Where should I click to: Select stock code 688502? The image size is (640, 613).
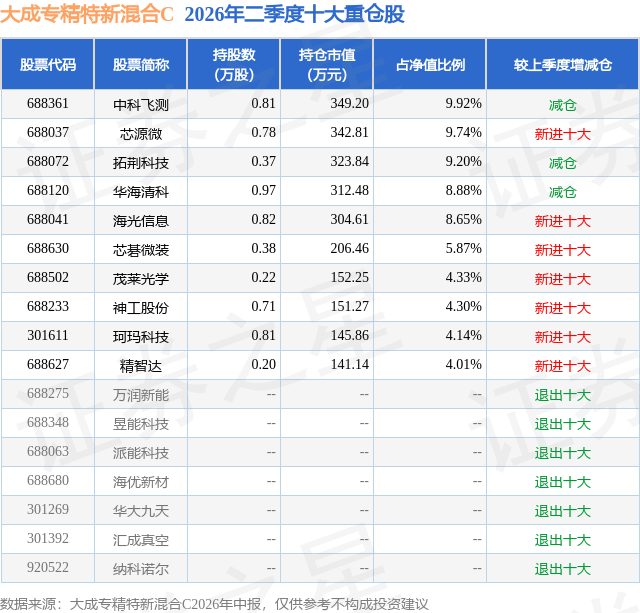(x=48, y=278)
